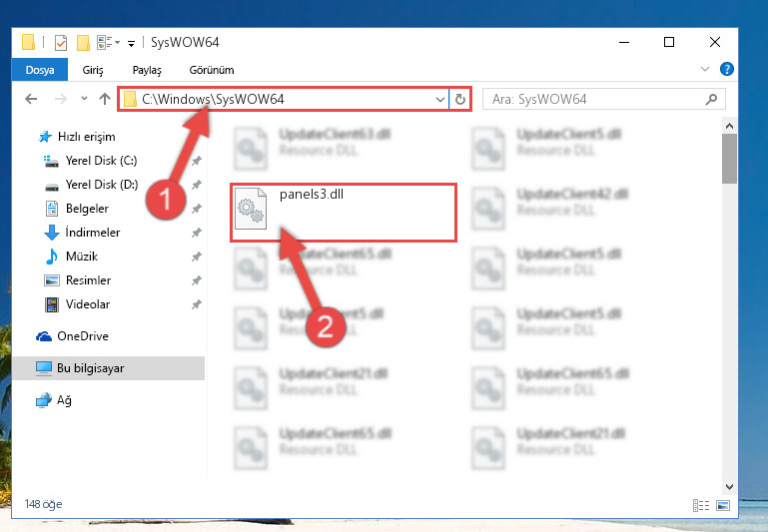Open the Müzik folder
768x532 pixels.
click(x=82, y=257)
